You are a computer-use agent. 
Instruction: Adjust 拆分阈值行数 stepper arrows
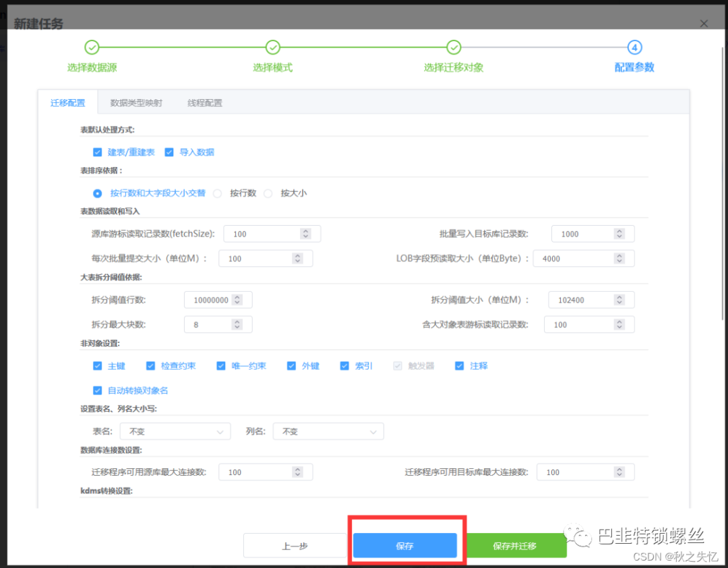[237, 300]
